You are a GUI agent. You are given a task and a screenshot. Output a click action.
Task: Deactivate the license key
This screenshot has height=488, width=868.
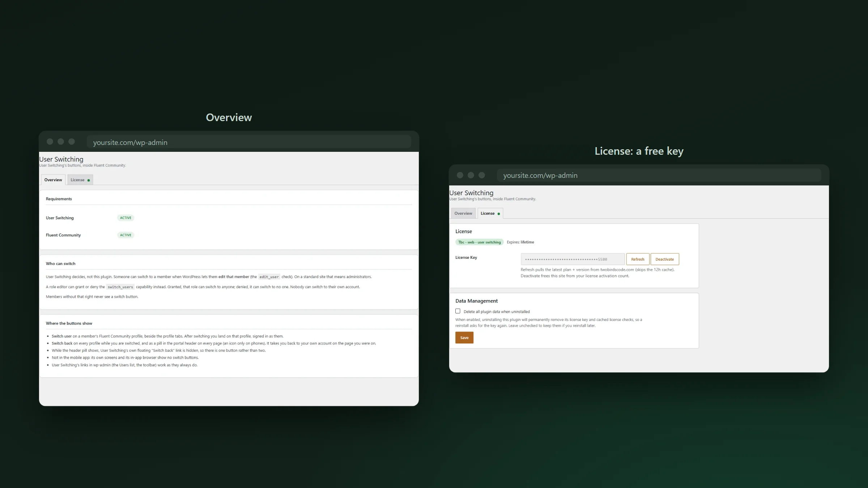[664, 259]
